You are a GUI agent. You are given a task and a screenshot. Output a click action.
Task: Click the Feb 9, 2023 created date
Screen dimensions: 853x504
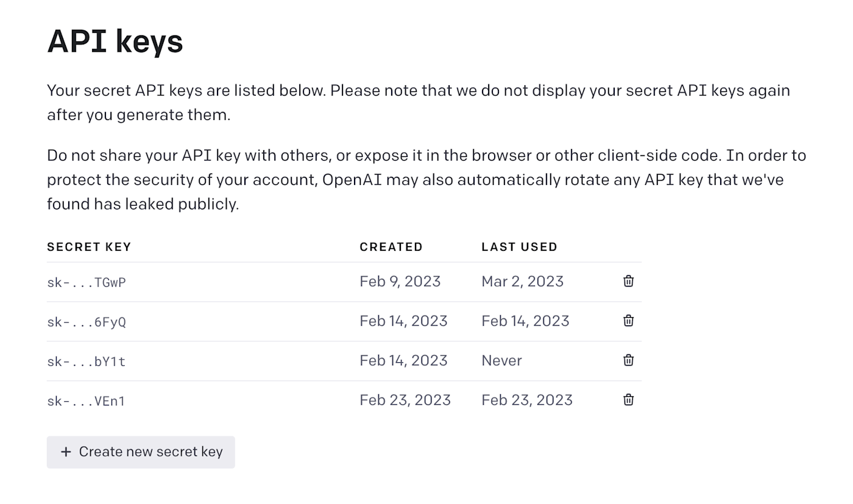[400, 281]
